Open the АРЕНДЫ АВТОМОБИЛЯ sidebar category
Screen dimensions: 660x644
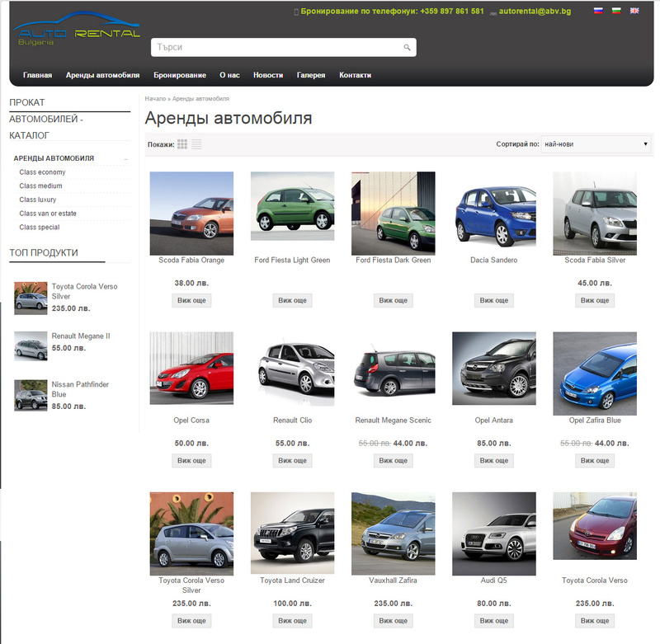[54, 158]
